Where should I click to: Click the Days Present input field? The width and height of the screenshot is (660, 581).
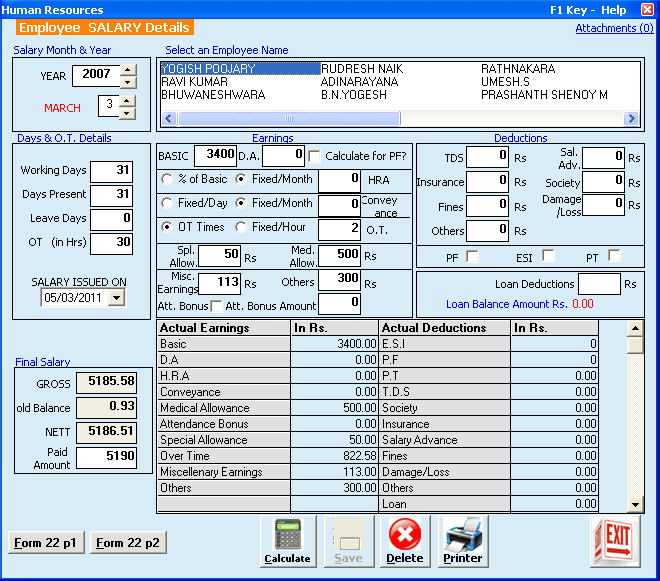click(112, 196)
